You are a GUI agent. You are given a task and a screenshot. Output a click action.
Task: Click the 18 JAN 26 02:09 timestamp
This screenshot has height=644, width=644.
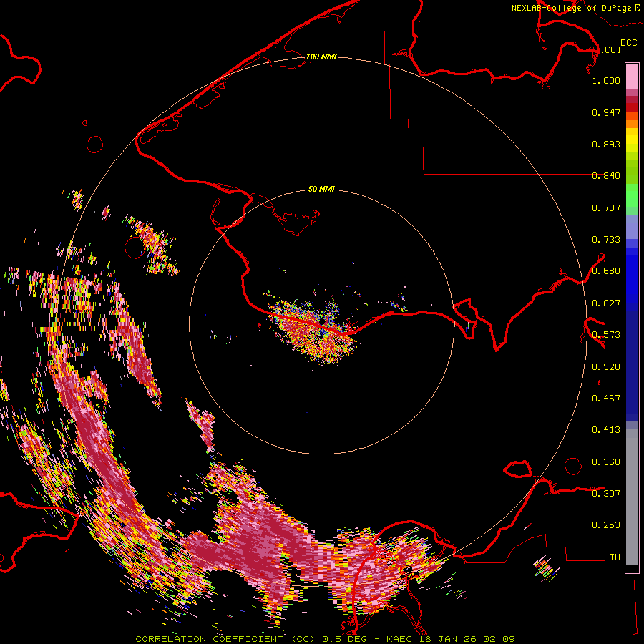pyautogui.click(x=467, y=639)
